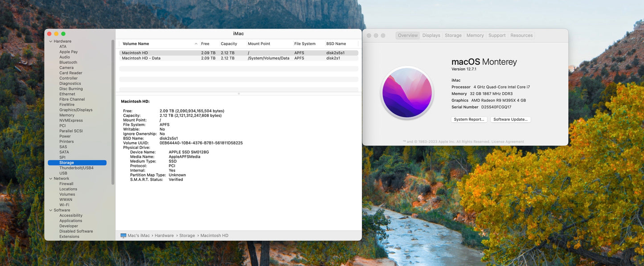This screenshot has width=644, height=266.
Task: Select the Support tab
Action: click(x=496, y=36)
